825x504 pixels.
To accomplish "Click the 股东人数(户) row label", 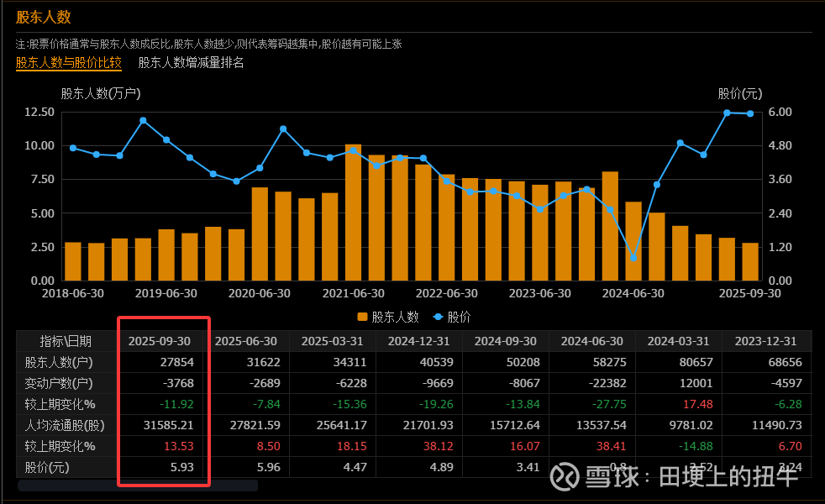I will click(x=59, y=362).
